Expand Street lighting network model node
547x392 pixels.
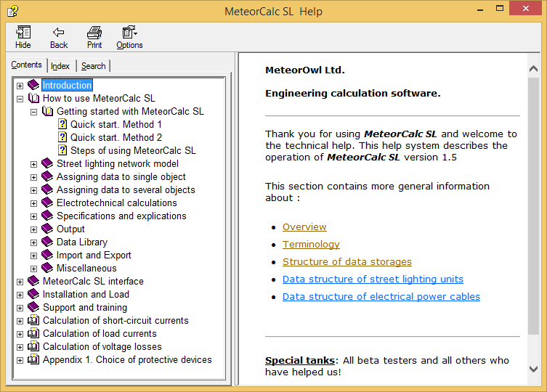point(33,164)
